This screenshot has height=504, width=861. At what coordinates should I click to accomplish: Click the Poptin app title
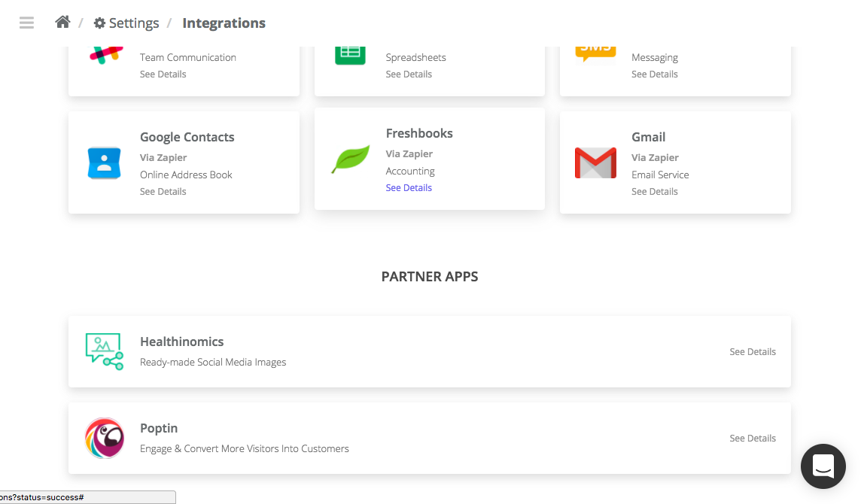click(x=159, y=428)
